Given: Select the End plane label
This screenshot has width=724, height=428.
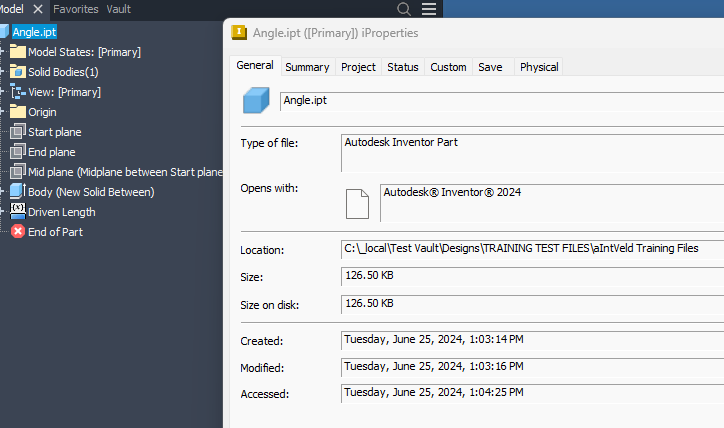Looking at the screenshot, I should tap(52, 152).
